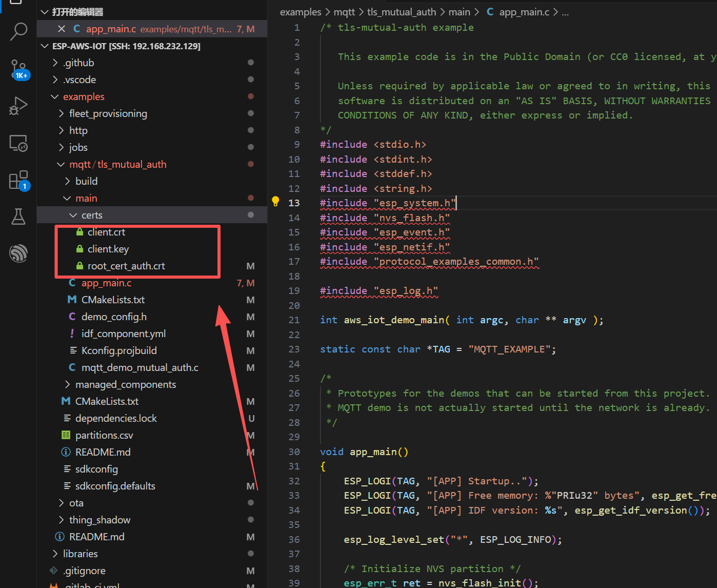Expand the jobs folder

(x=62, y=147)
